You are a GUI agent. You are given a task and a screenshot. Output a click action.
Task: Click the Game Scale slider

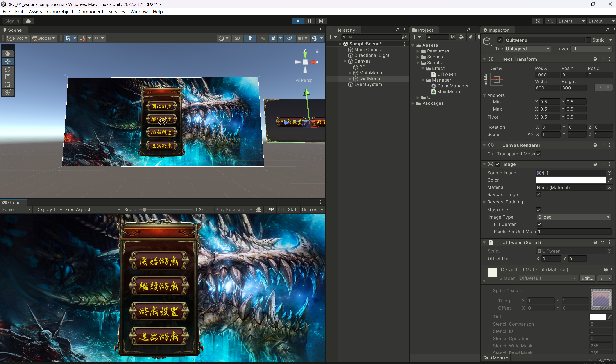[166, 210]
